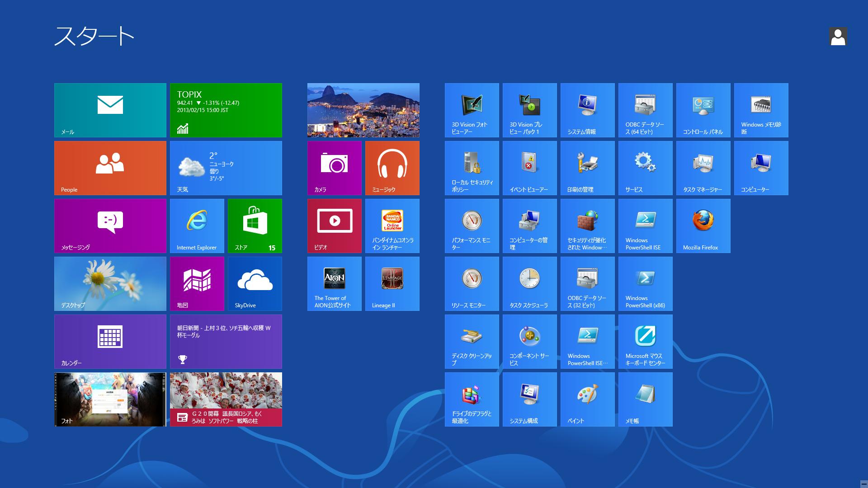
Task: Launch Lineage II game tile
Action: coord(392,283)
